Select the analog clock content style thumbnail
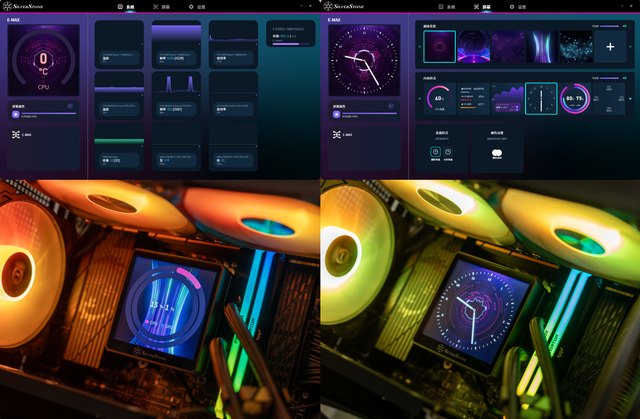 pyautogui.click(x=541, y=98)
